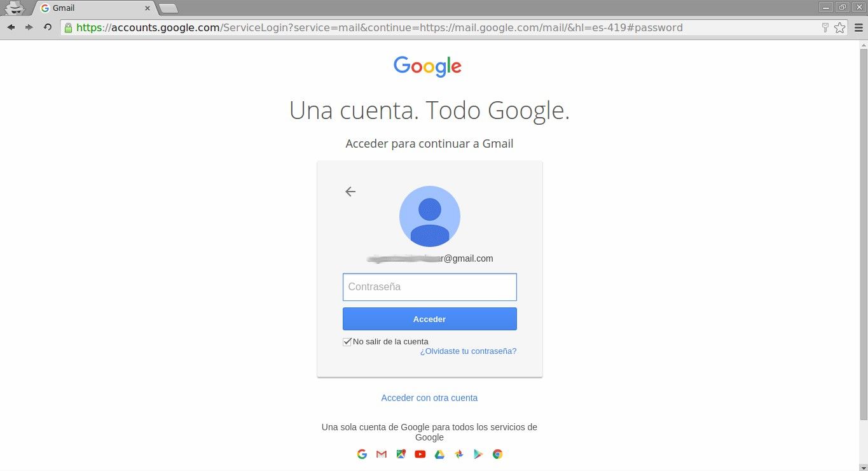
Task: Click the YouTube icon in footer
Action: click(420, 454)
